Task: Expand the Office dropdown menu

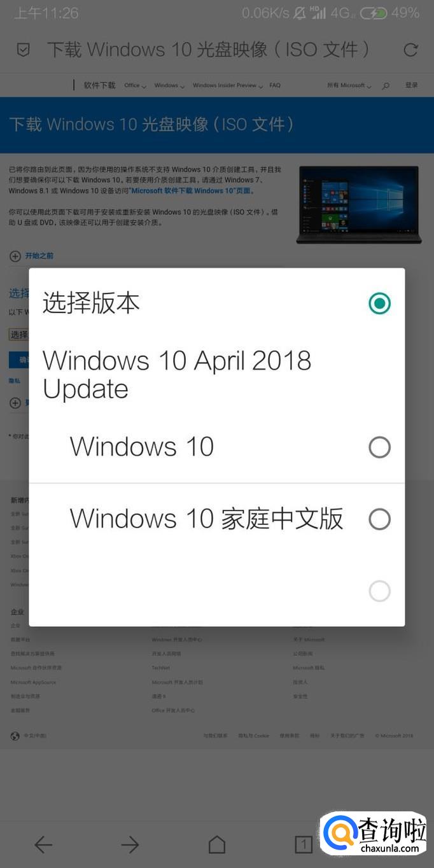Action: click(x=135, y=85)
